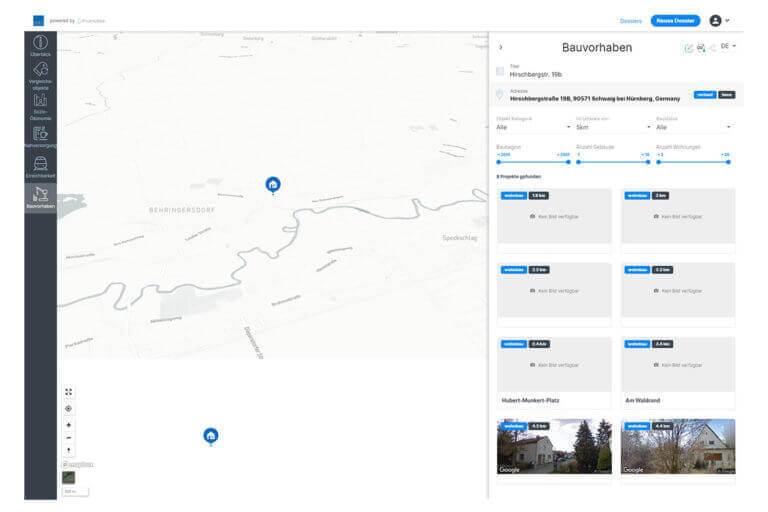Click the print icon in Bauvorhaben header
768x512 pixels.
(701, 48)
